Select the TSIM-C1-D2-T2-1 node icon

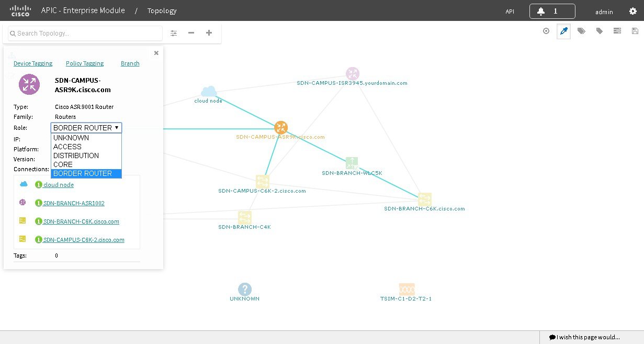(x=406, y=289)
